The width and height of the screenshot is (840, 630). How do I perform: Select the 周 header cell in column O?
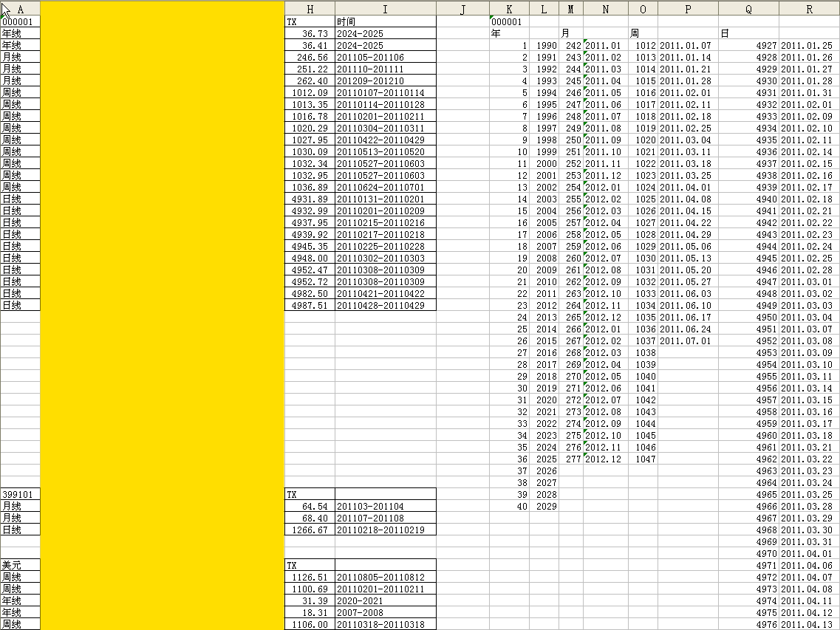coord(643,34)
